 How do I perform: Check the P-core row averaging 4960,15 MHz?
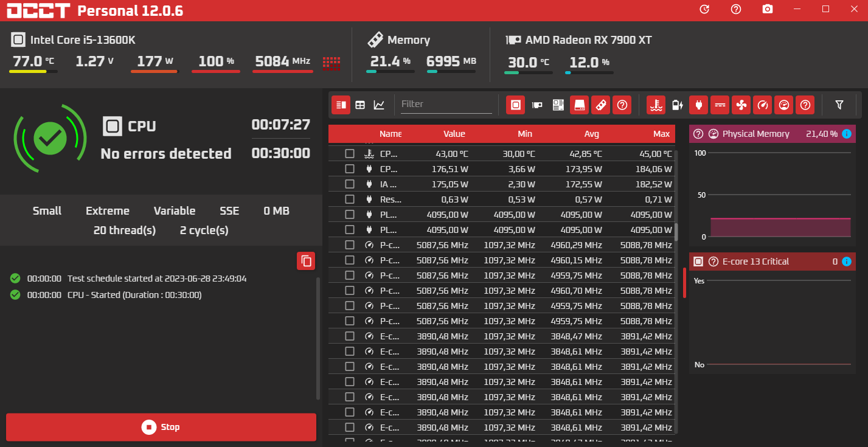coord(350,260)
